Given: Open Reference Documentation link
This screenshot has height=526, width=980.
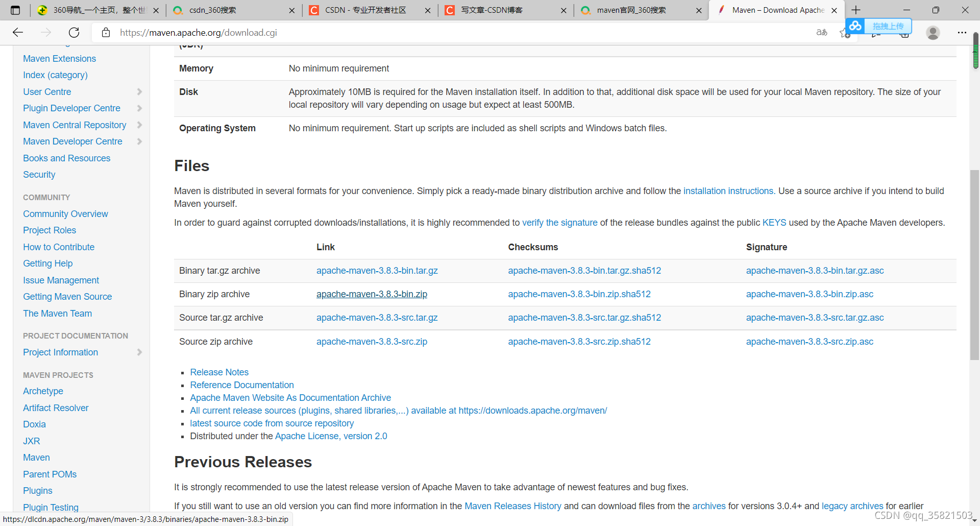Looking at the screenshot, I should click(242, 385).
